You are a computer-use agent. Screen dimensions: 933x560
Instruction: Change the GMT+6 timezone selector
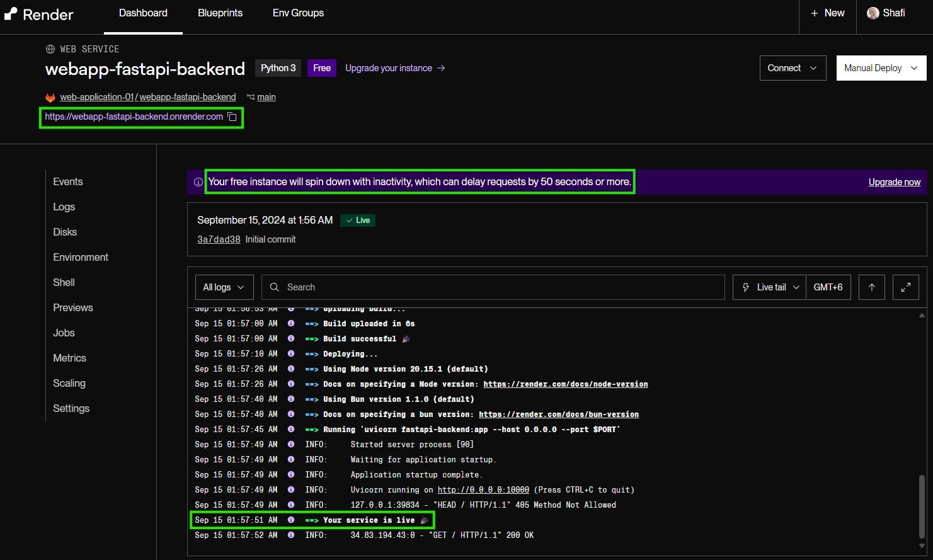click(x=828, y=287)
